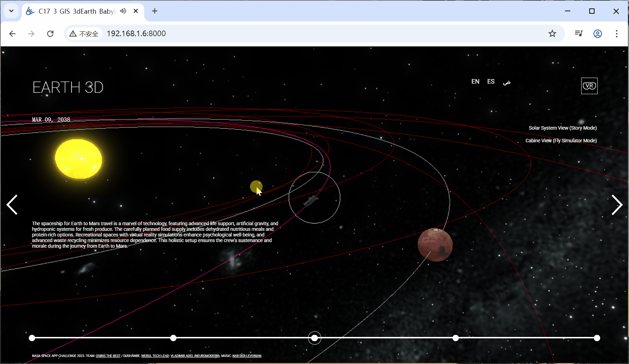This screenshot has width=629, height=364.
Task: Jump to fourth timeline point
Action: (456, 338)
